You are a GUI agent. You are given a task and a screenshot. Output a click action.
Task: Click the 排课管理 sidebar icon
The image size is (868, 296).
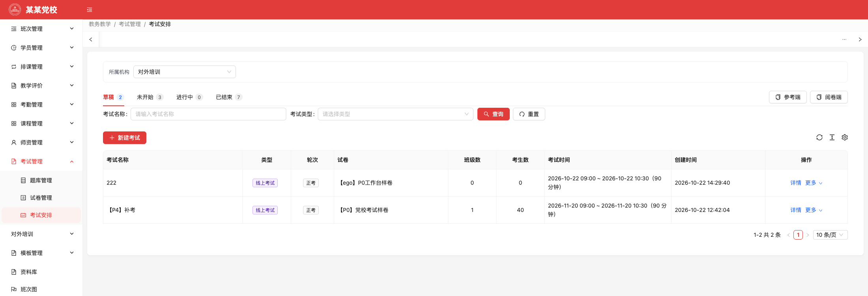(14, 67)
